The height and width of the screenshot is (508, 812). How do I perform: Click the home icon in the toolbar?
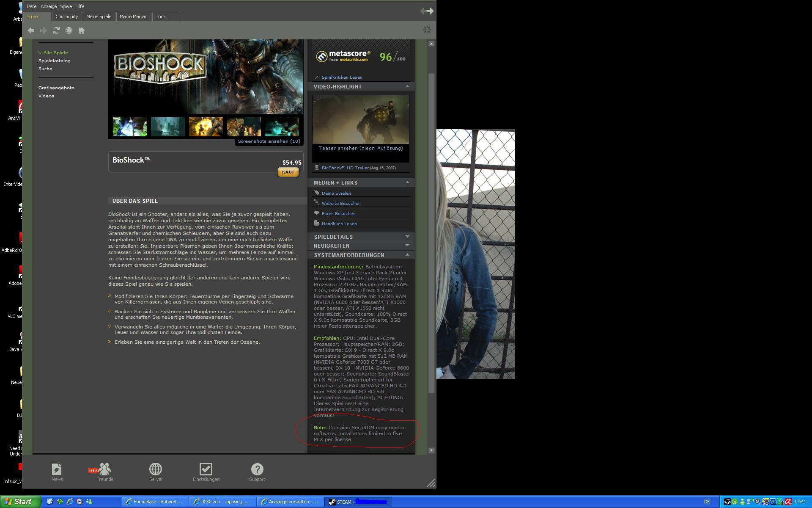click(82, 30)
